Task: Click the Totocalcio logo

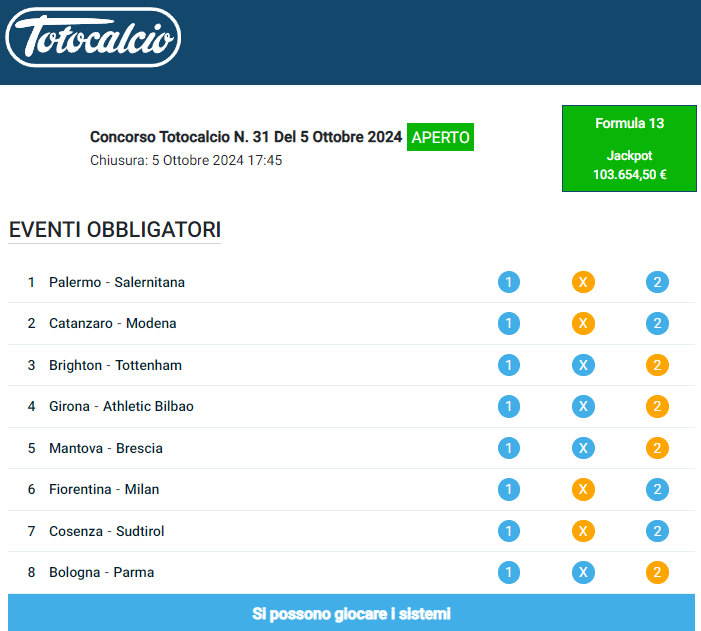Action: [x=93, y=39]
